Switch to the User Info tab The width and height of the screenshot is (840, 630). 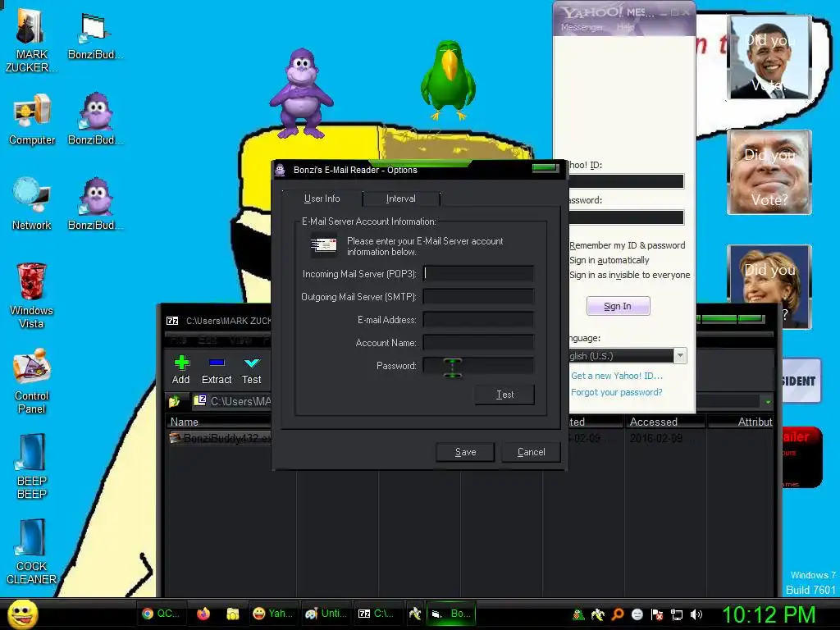tap(322, 199)
